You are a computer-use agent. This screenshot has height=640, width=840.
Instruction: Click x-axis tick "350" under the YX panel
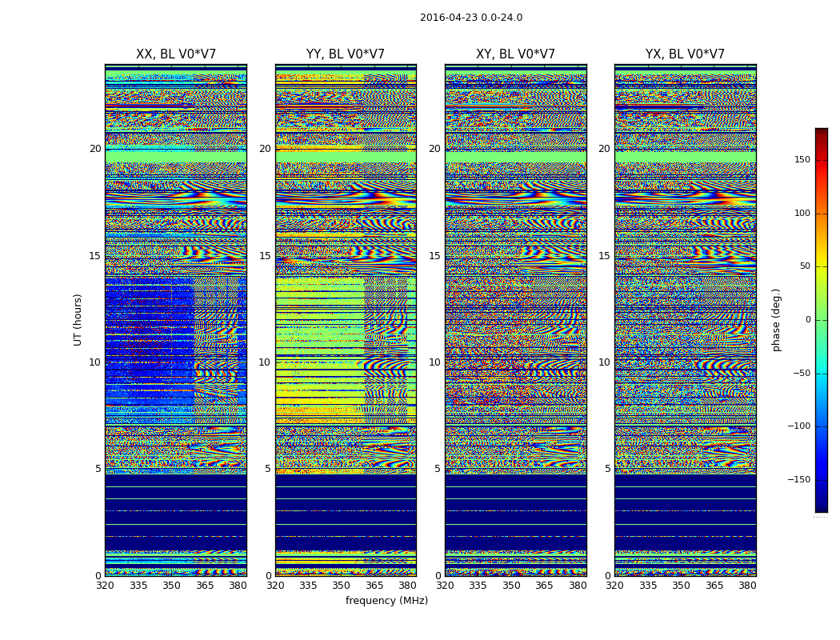[x=681, y=586]
